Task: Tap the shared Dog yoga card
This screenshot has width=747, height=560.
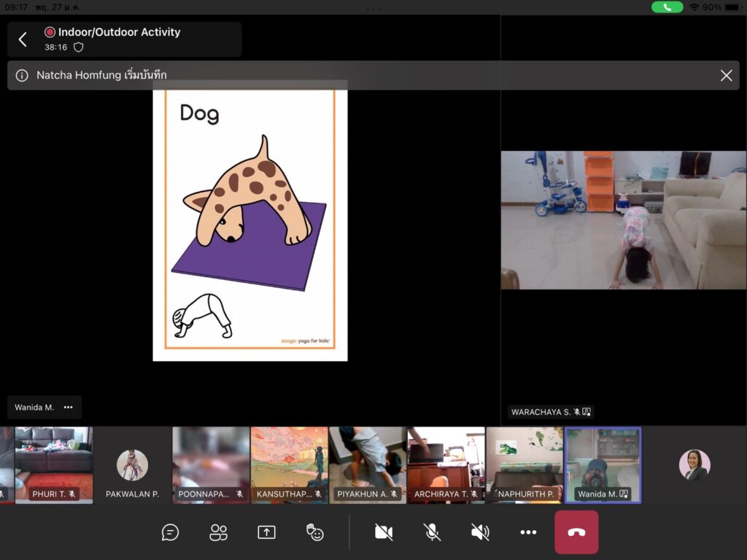Action: pyautogui.click(x=250, y=225)
